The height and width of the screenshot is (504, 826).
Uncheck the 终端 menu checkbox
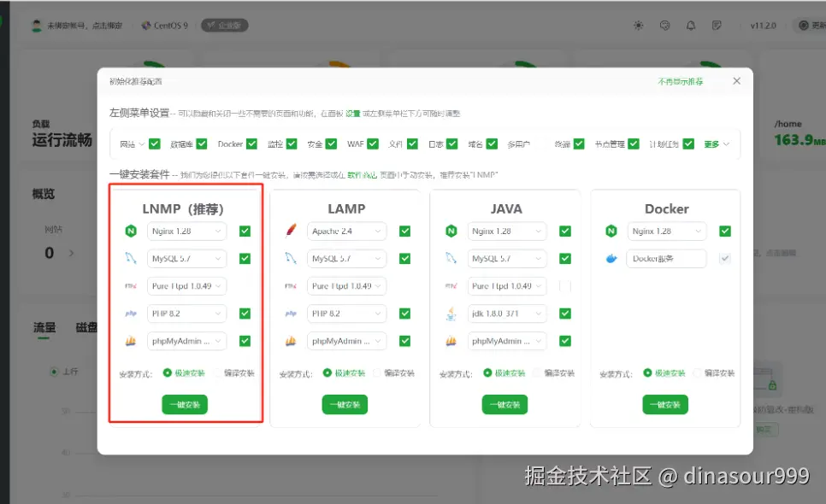579,144
